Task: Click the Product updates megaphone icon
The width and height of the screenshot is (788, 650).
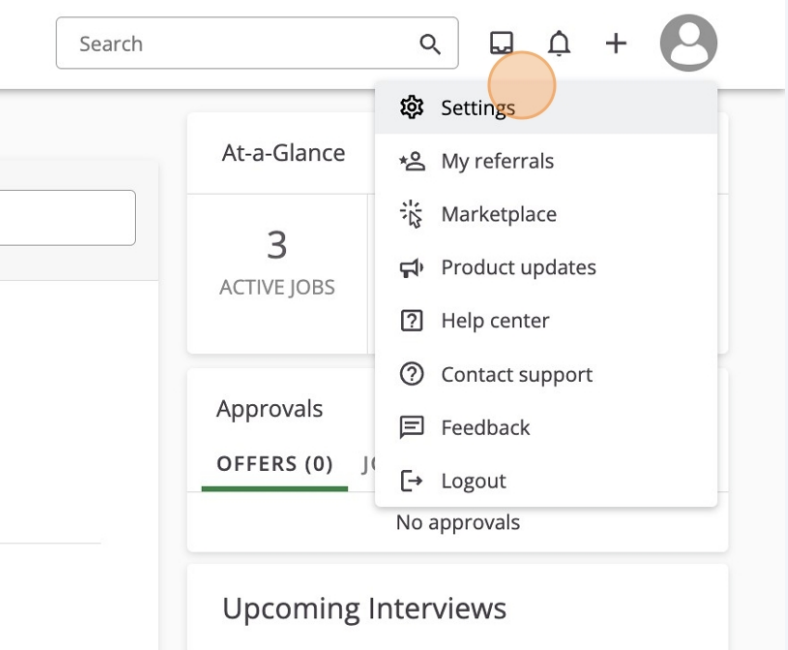Action: [412, 268]
